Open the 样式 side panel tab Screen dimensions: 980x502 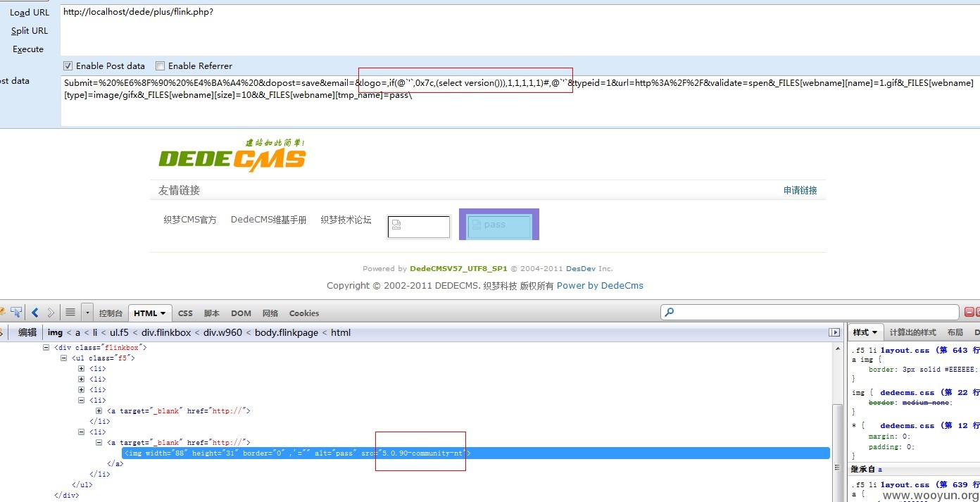click(865, 332)
